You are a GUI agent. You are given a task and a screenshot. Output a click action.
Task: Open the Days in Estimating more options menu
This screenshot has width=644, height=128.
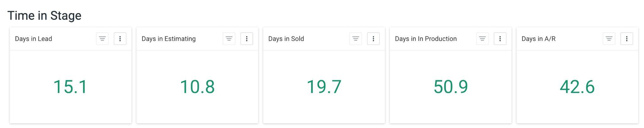[247, 39]
